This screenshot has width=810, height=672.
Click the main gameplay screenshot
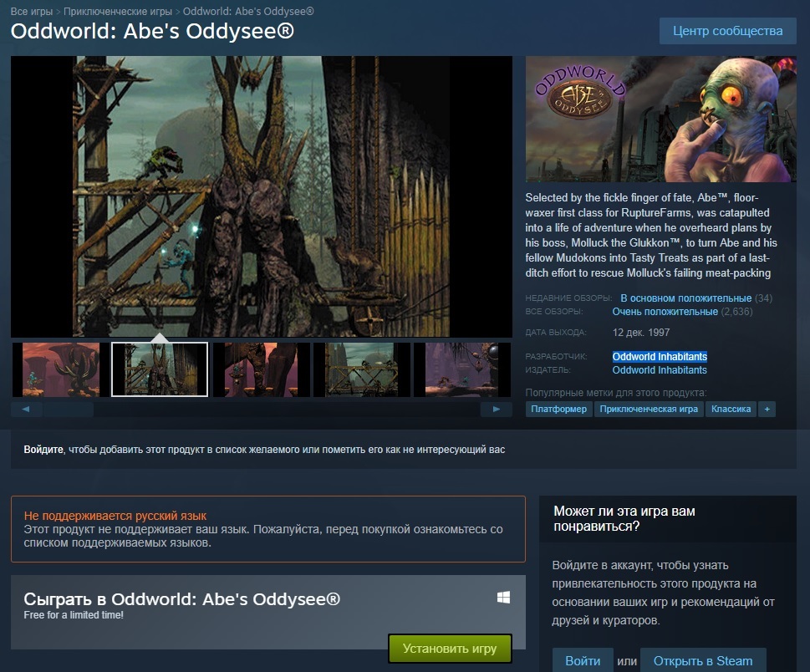tap(262, 196)
